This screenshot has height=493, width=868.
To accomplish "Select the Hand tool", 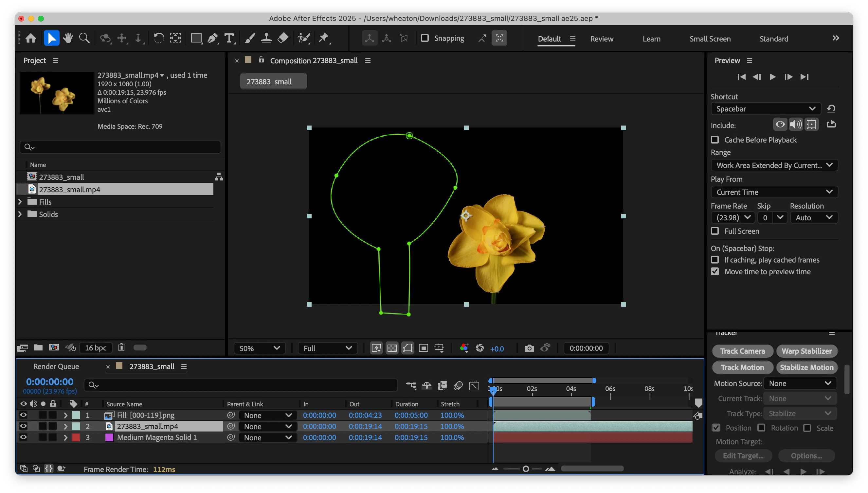I will click(x=68, y=38).
